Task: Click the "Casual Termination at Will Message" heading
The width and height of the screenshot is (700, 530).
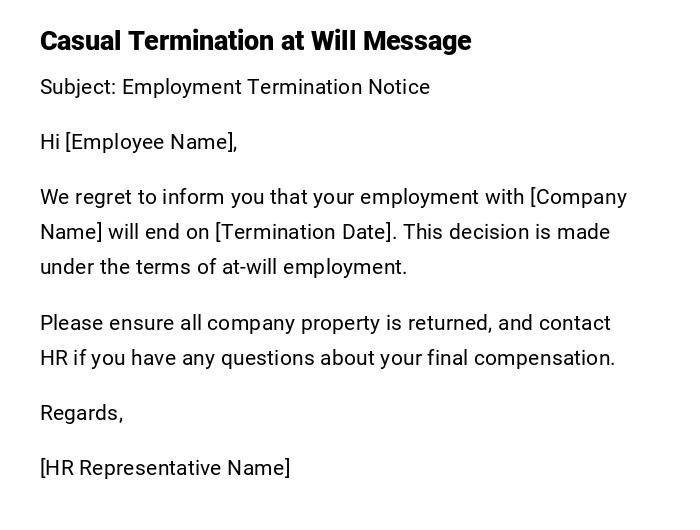Action: tap(255, 41)
